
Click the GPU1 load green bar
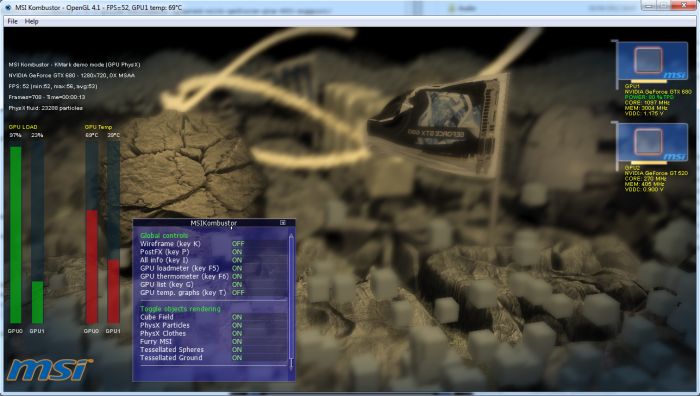coord(38,302)
